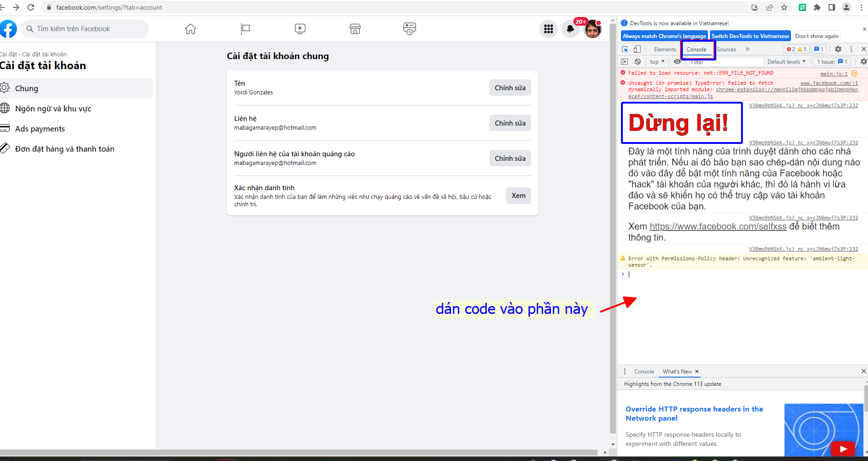This screenshot has width=868, height=461.
Task: Open Marketplace storefront icon
Action: [355, 29]
